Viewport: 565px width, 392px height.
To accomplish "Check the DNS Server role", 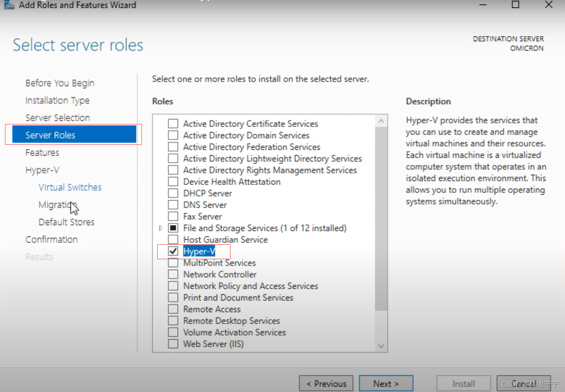I will [173, 204].
